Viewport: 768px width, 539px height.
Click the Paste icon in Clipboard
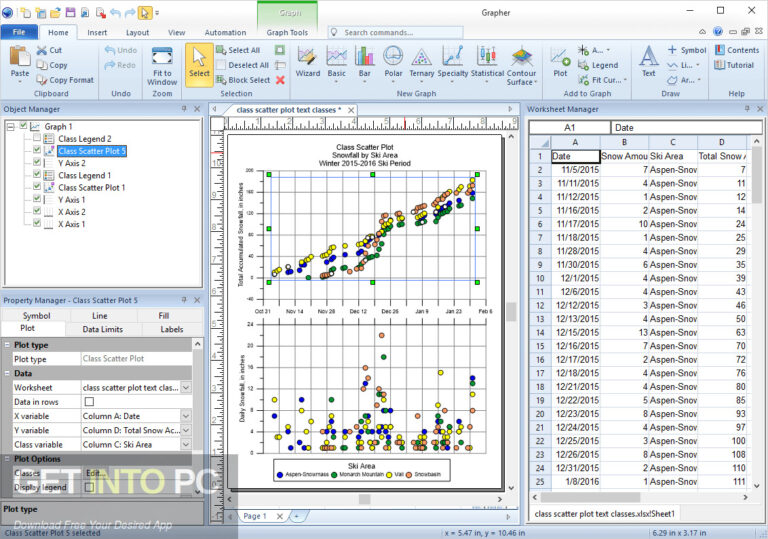(20, 56)
